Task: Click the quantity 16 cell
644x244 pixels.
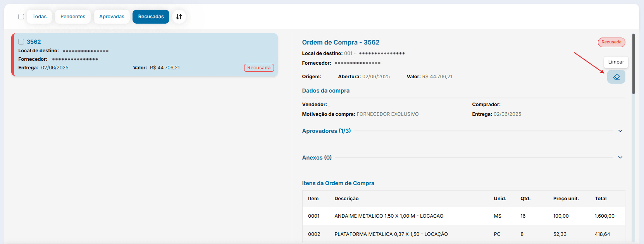Action: (x=523, y=216)
